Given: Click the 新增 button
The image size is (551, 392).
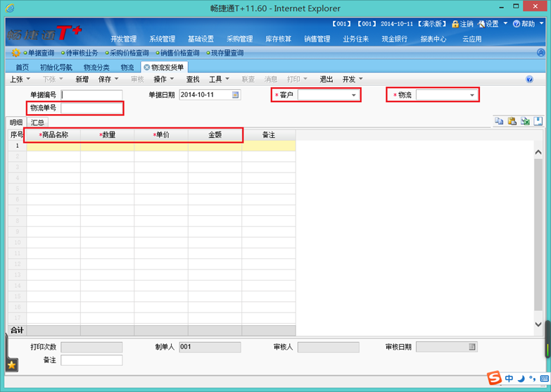Looking at the screenshot, I should tap(82, 80).
